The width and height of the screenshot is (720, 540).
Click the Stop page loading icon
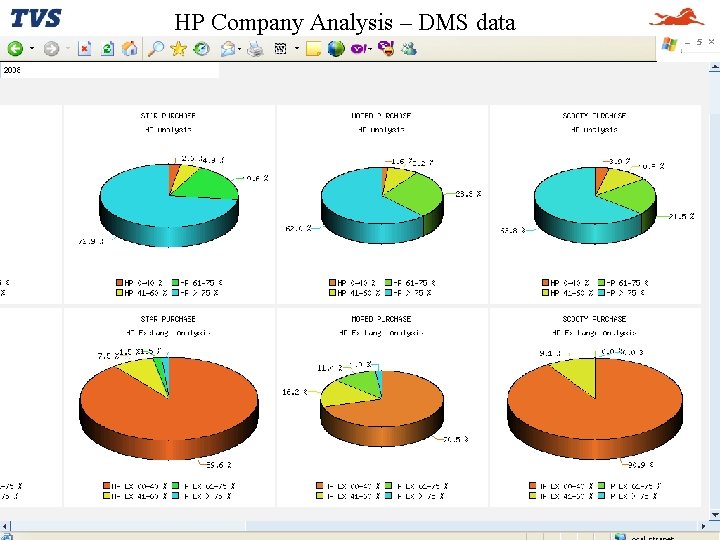coord(84,49)
